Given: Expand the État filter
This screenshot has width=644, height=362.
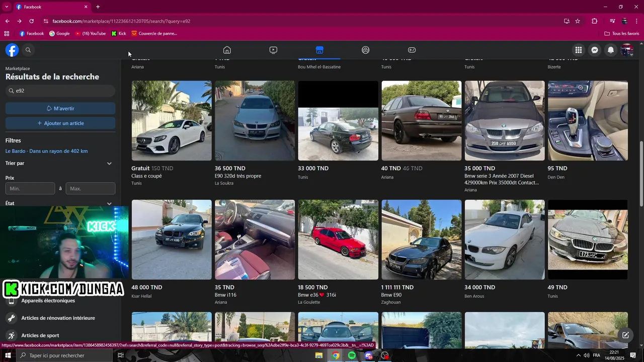Looking at the screenshot, I should pos(60,203).
